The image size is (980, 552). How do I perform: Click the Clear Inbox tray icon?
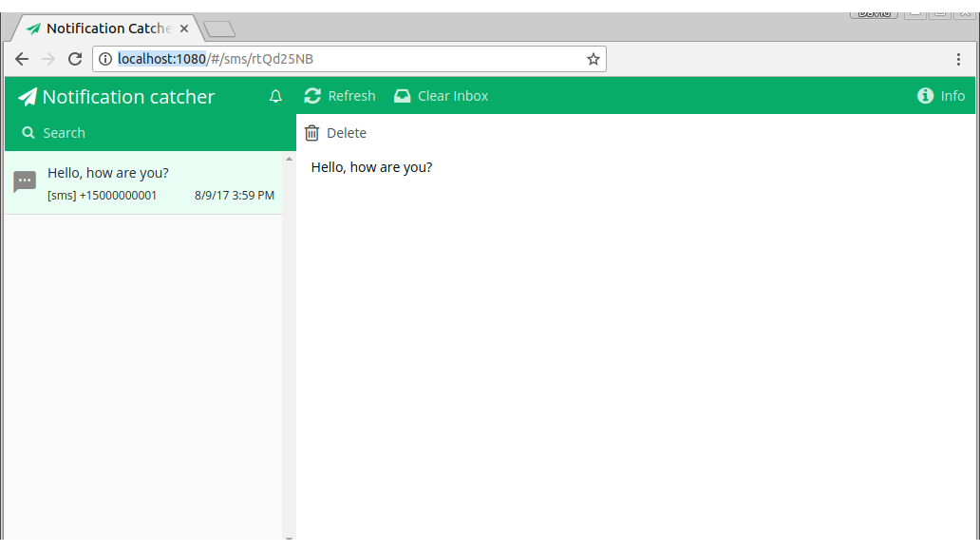point(403,96)
